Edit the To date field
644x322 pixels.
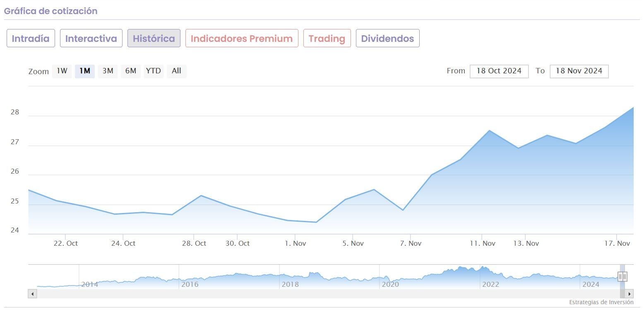[579, 71]
